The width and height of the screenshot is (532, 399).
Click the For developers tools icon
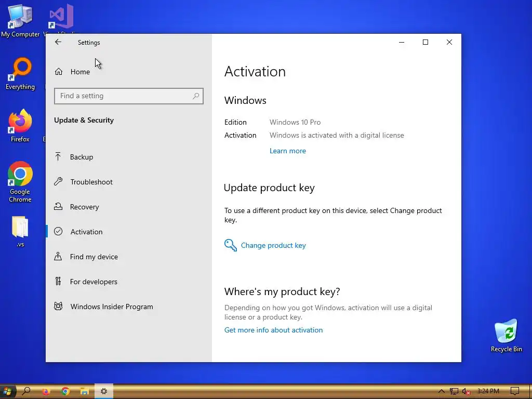[x=58, y=281]
